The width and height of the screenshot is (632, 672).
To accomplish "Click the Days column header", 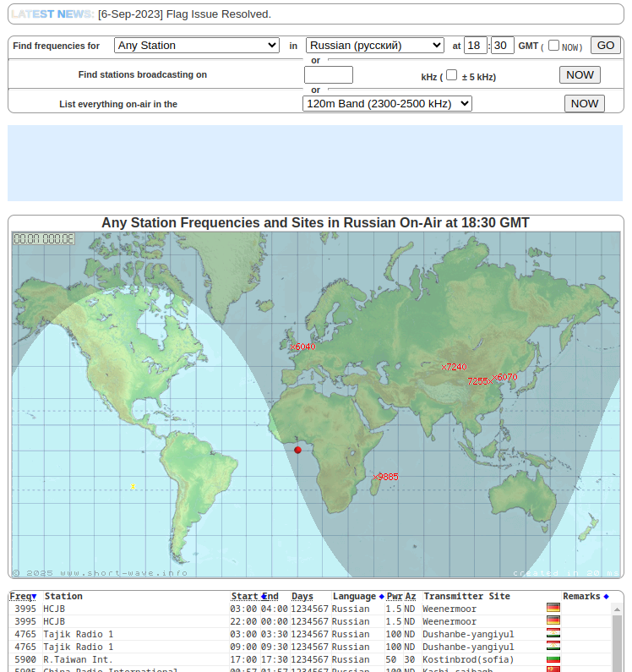I will (x=302, y=596).
